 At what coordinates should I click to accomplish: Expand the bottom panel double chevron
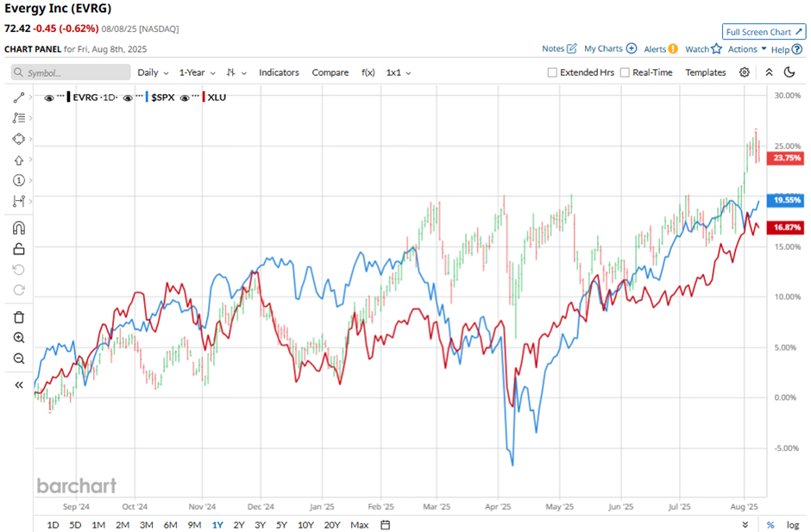[x=745, y=525]
